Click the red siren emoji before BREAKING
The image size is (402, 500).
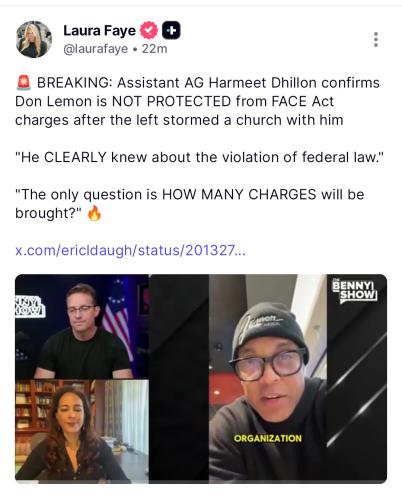coord(24,83)
